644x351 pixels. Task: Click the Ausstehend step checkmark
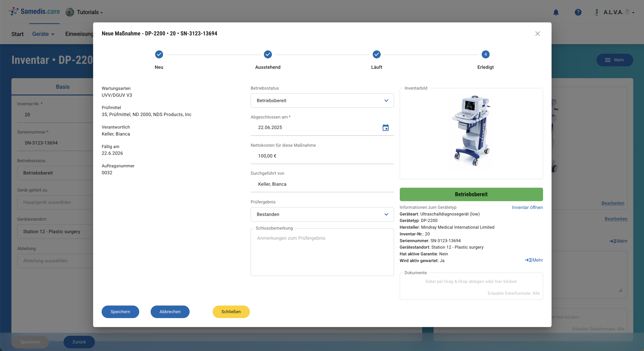click(x=267, y=54)
